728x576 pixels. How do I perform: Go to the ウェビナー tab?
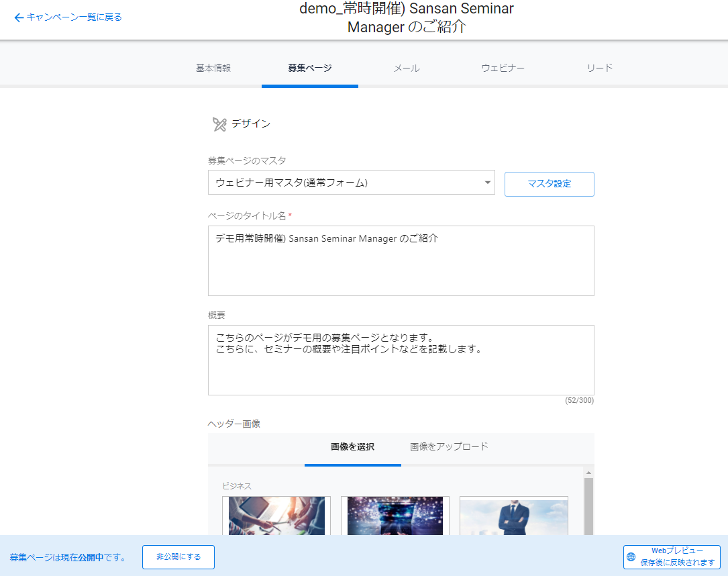[x=503, y=68]
